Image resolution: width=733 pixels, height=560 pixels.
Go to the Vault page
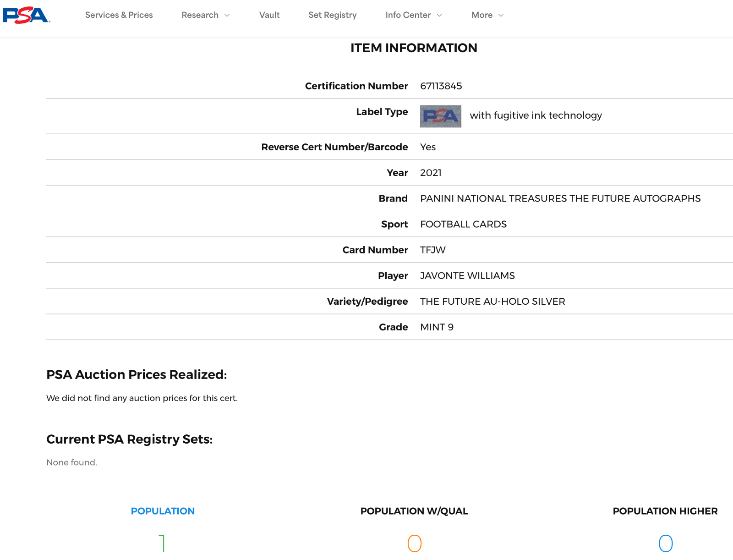[x=269, y=15]
